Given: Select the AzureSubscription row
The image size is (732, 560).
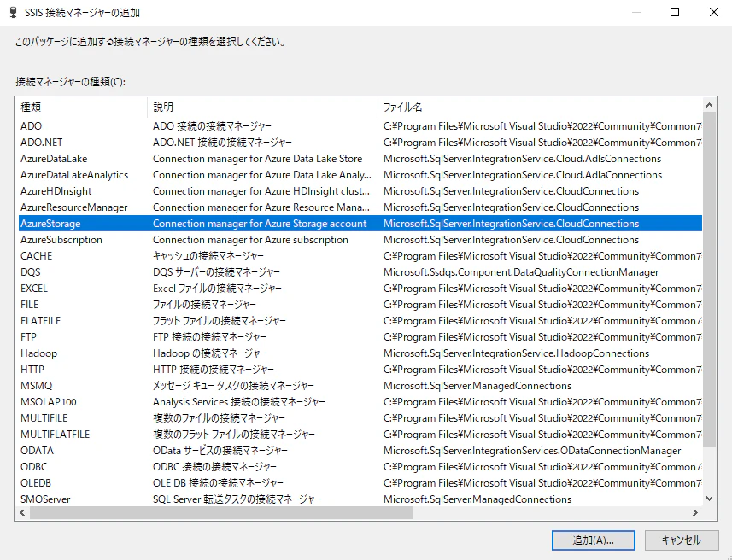Looking at the screenshot, I should [360, 239].
